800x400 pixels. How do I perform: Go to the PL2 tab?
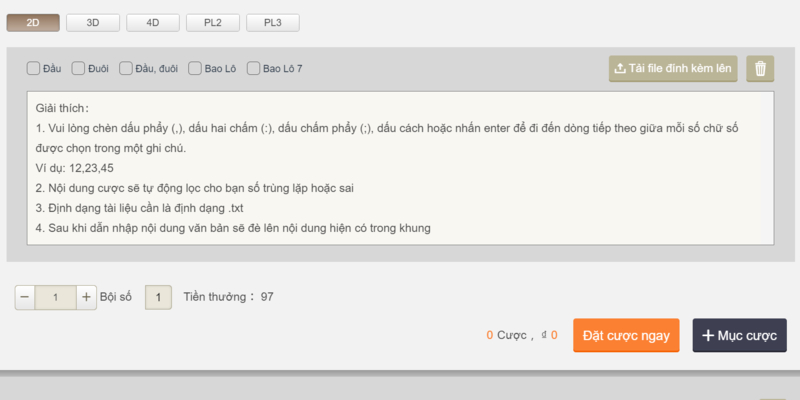(x=212, y=22)
